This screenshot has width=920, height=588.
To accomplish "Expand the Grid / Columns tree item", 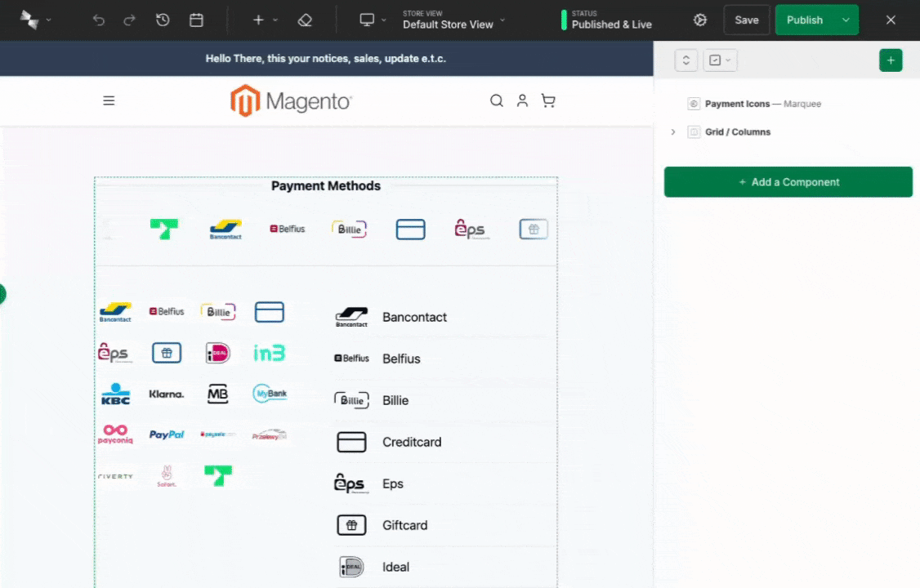I will tap(672, 131).
